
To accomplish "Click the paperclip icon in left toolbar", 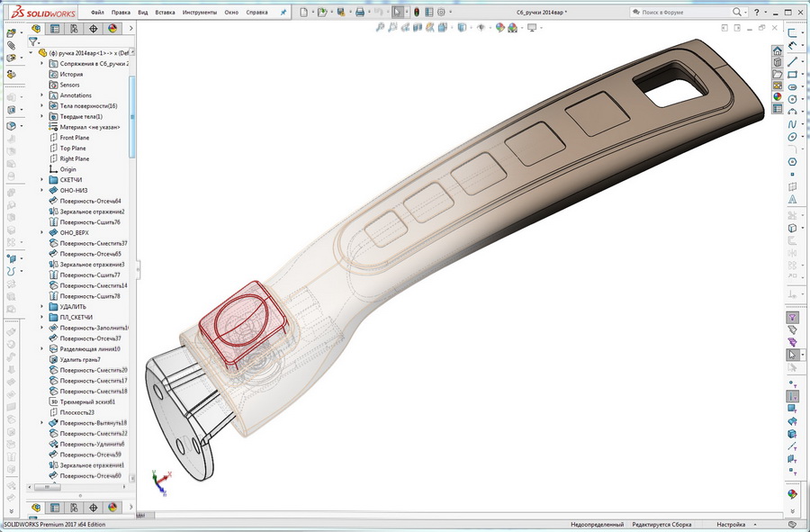I will tap(12, 45).
